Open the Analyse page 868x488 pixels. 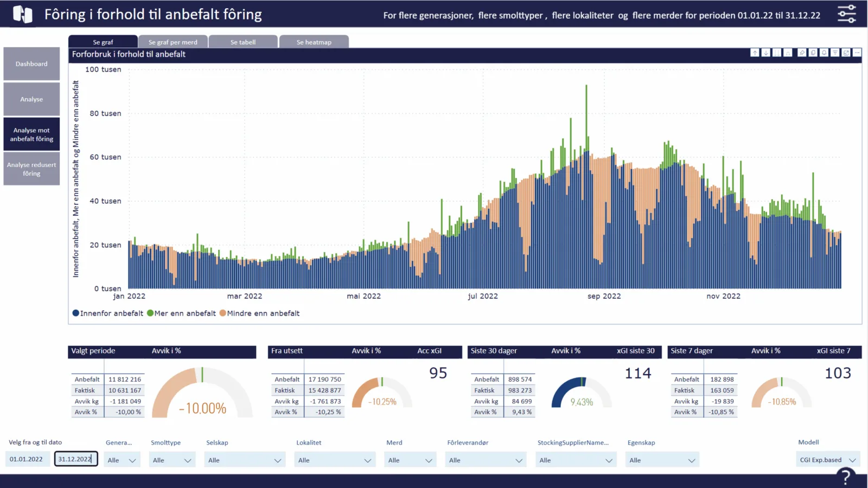point(31,99)
